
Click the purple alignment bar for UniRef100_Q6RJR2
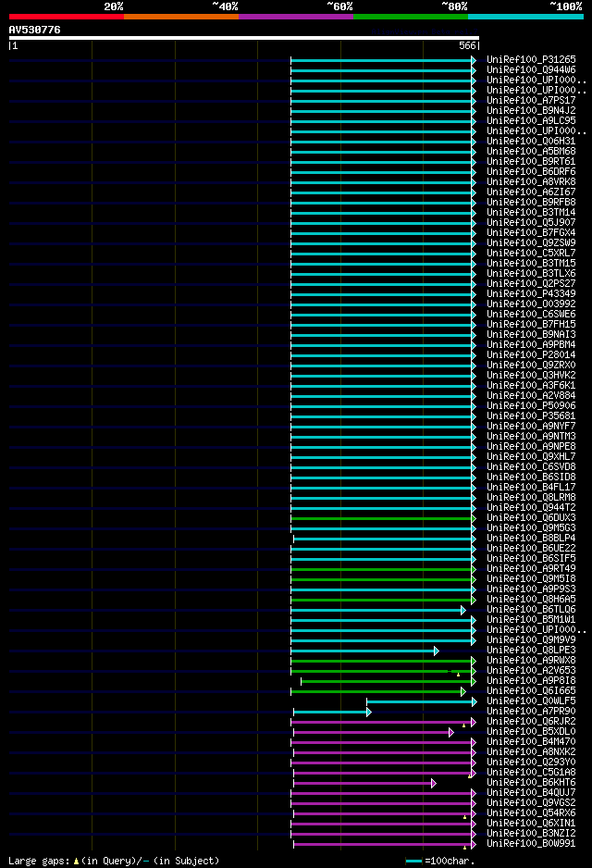(382, 723)
